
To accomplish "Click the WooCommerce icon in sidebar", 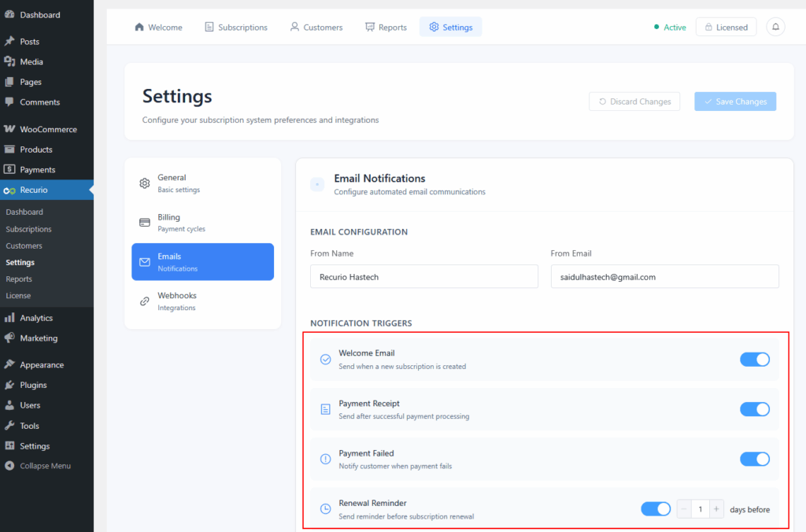I will 9,129.
